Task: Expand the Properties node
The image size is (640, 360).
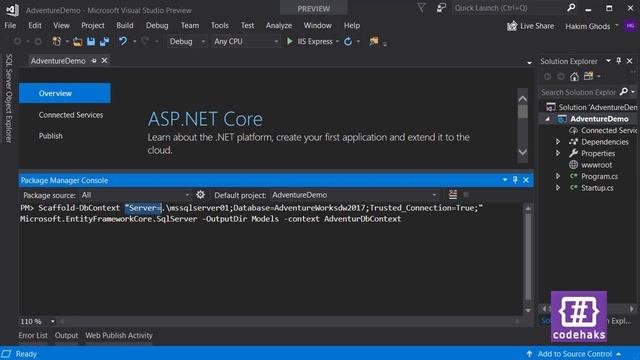Action: [x=558, y=153]
